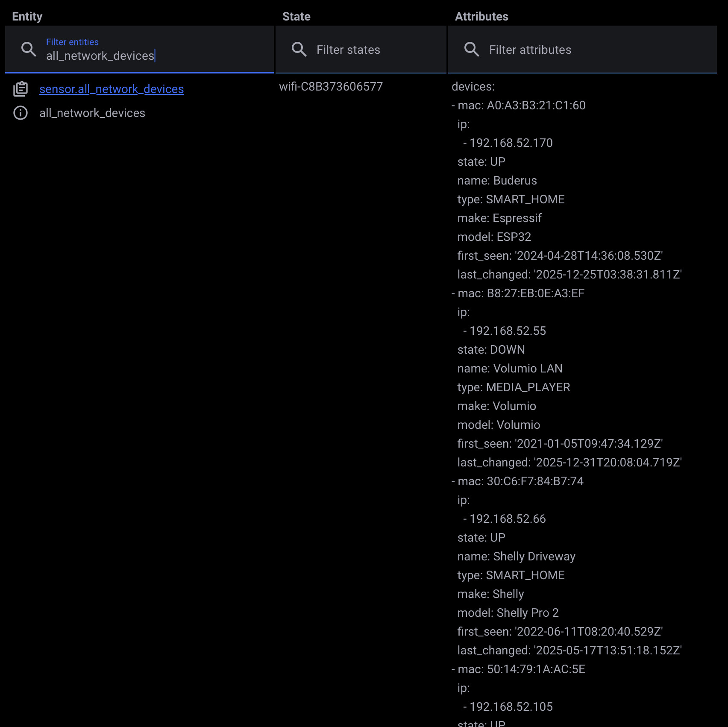Click the search icon beside Filter attributes
728x727 pixels.
click(472, 50)
